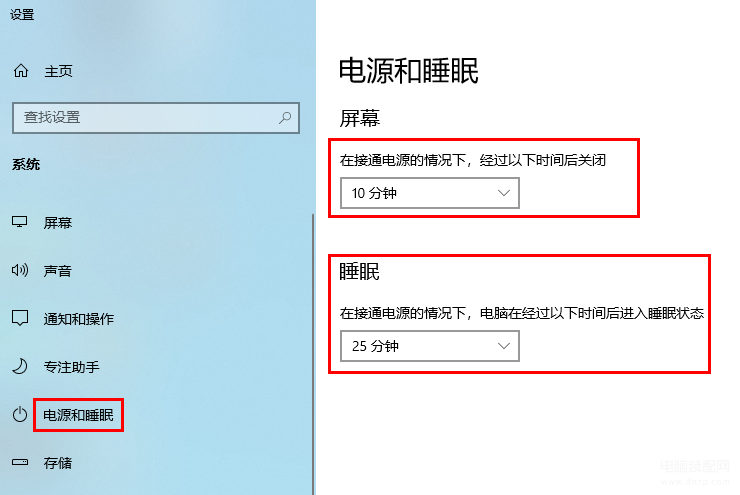Click the chevron arrow of 10 分钟 combo box
This screenshot has height=495, width=740.
point(504,193)
